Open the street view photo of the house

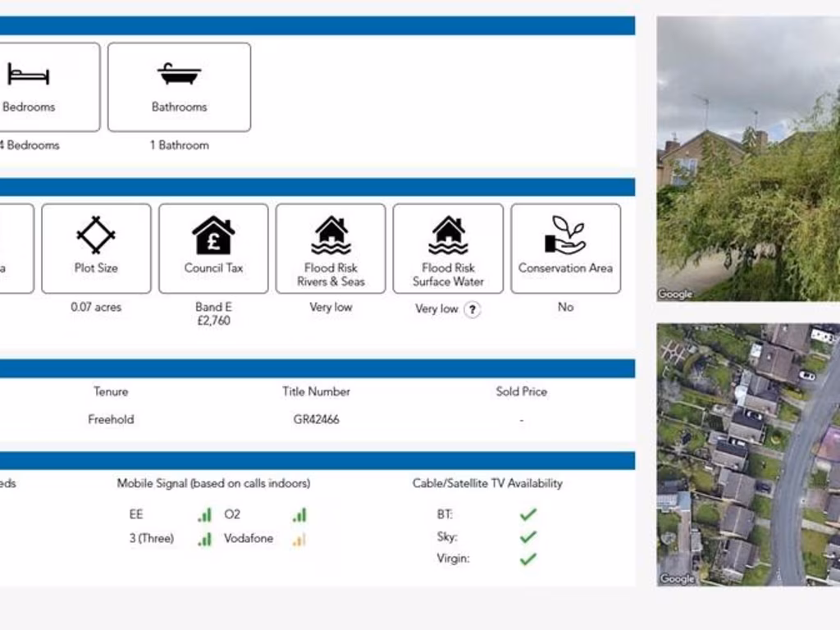point(747,158)
